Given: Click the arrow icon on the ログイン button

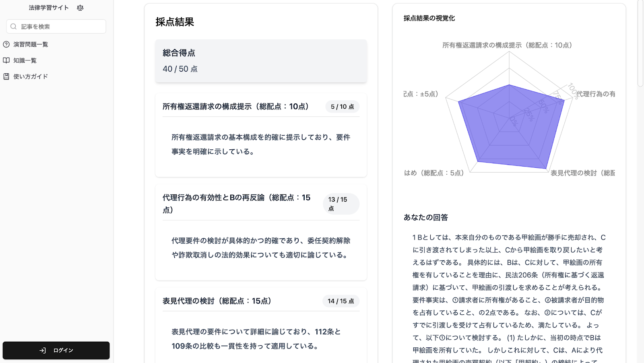Looking at the screenshot, I should pyautogui.click(x=43, y=351).
